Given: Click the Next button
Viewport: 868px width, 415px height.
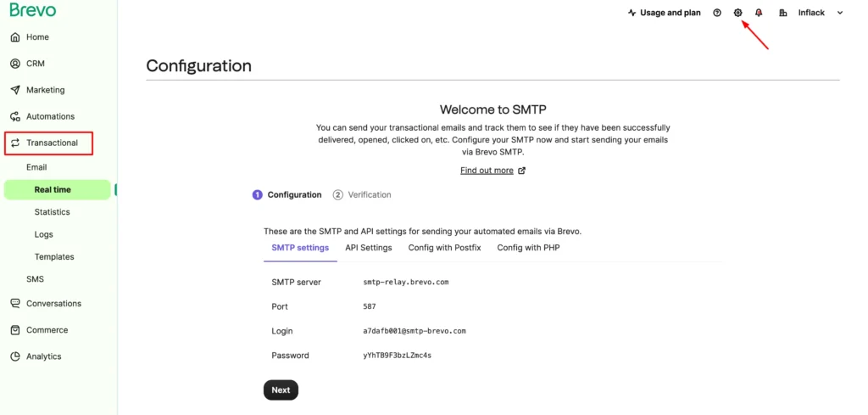Looking at the screenshot, I should click(x=281, y=390).
